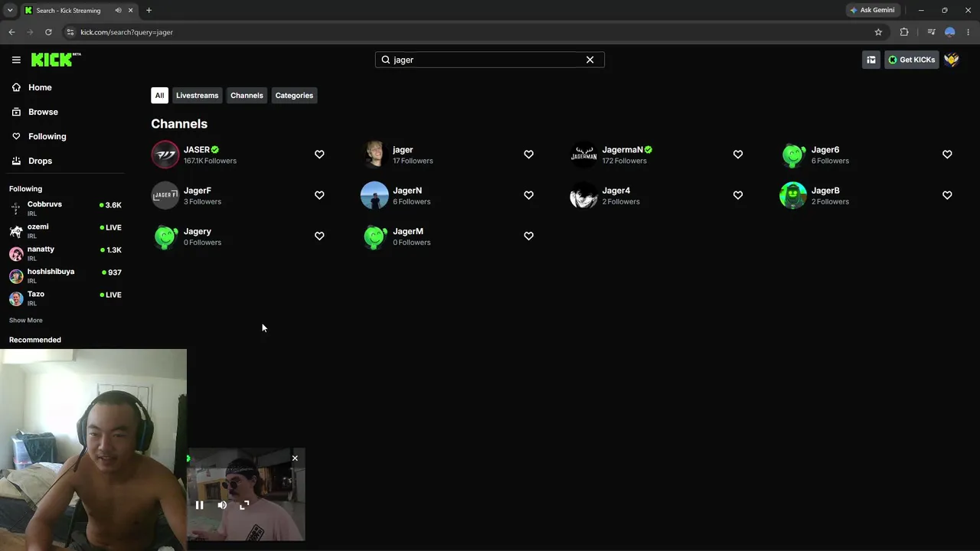
Task: Open JagerF channel avatar
Action: coord(165,195)
